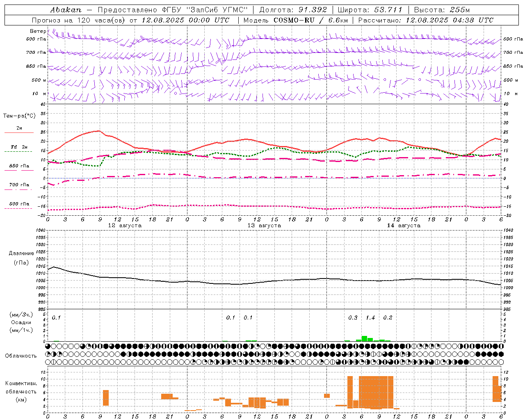Click the tallest green precipitation bar
This screenshot has height=420, width=525.
(x=364, y=339)
